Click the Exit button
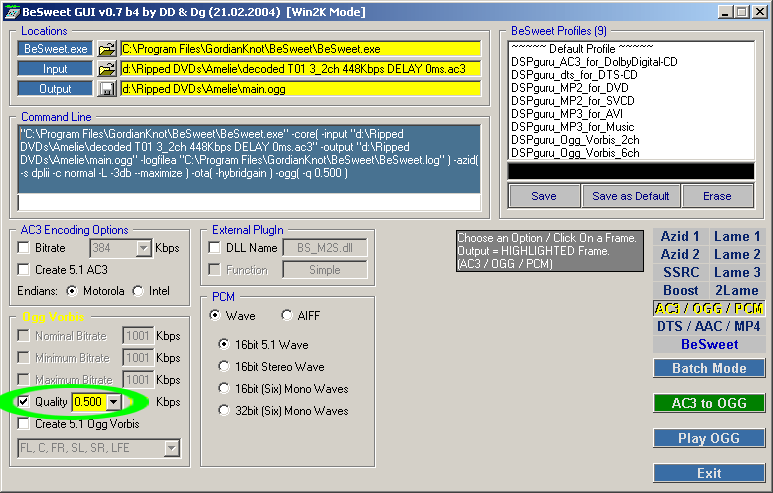 tap(709, 473)
